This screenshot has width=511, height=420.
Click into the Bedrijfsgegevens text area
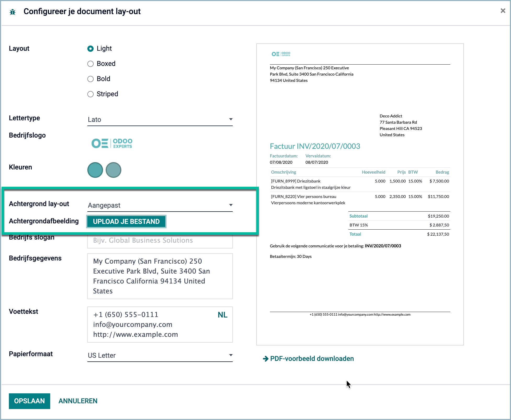coord(160,276)
